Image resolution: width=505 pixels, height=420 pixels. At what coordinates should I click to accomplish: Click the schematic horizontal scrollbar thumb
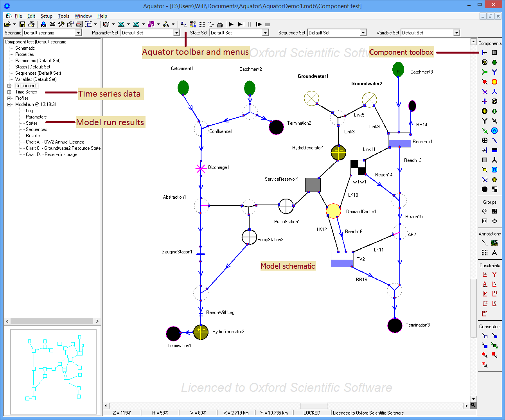pyautogui.click(x=313, y=406)
